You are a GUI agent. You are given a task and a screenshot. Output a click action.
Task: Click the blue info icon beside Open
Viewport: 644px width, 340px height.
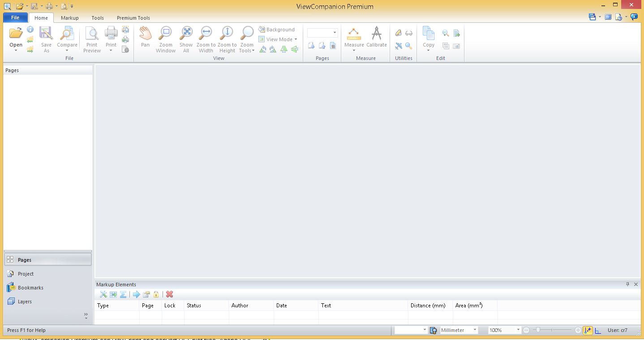coord(30,30)
